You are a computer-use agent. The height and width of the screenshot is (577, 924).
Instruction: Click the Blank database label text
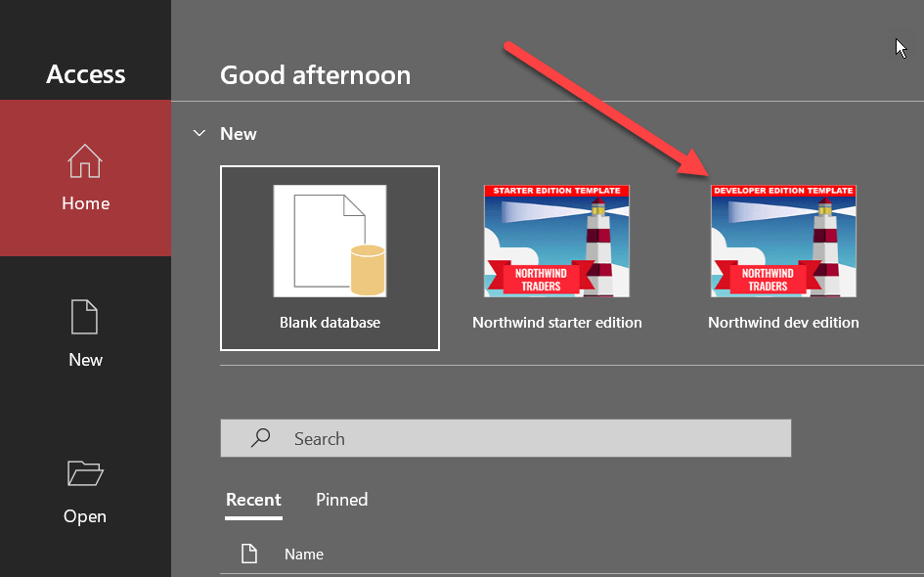pyautogui.click(x=330, y=323)
